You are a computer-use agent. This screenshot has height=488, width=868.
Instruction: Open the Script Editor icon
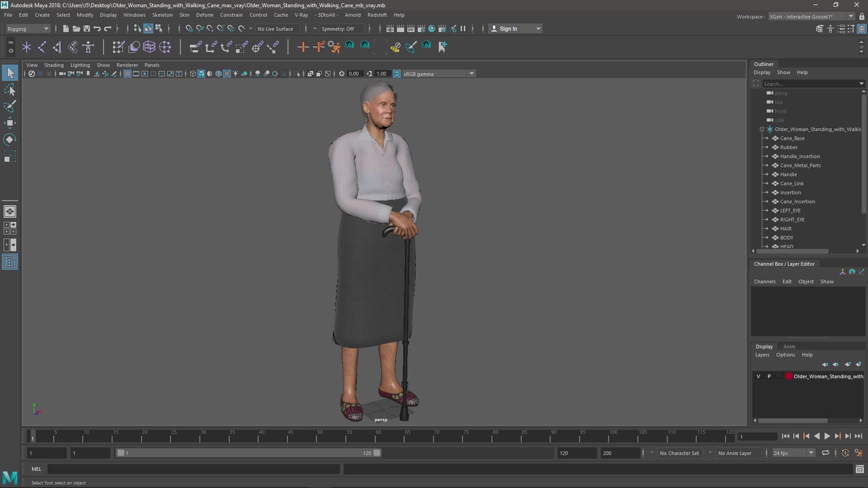coord(860,469)
